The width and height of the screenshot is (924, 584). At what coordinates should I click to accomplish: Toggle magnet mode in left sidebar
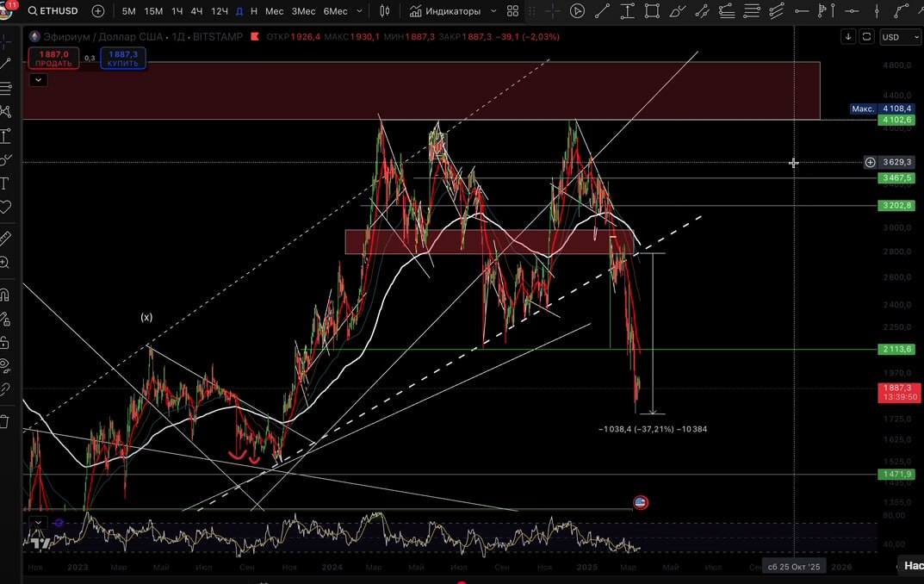coord(5,295)
